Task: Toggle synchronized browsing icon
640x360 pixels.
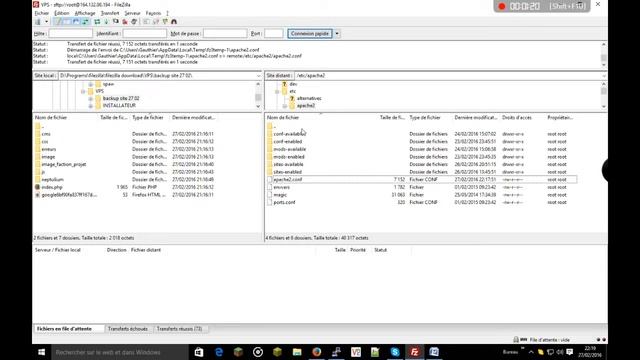Action: [165, 22]
